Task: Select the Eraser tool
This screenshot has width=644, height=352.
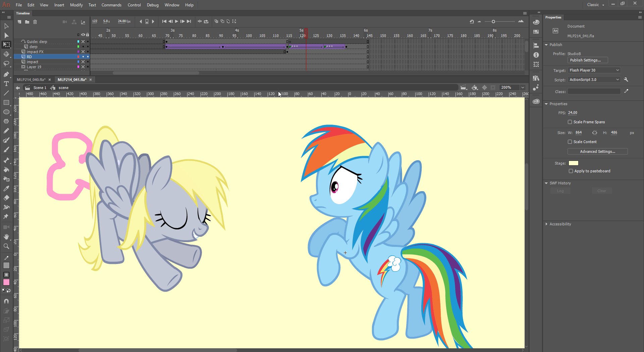Action: coord(6,198)
